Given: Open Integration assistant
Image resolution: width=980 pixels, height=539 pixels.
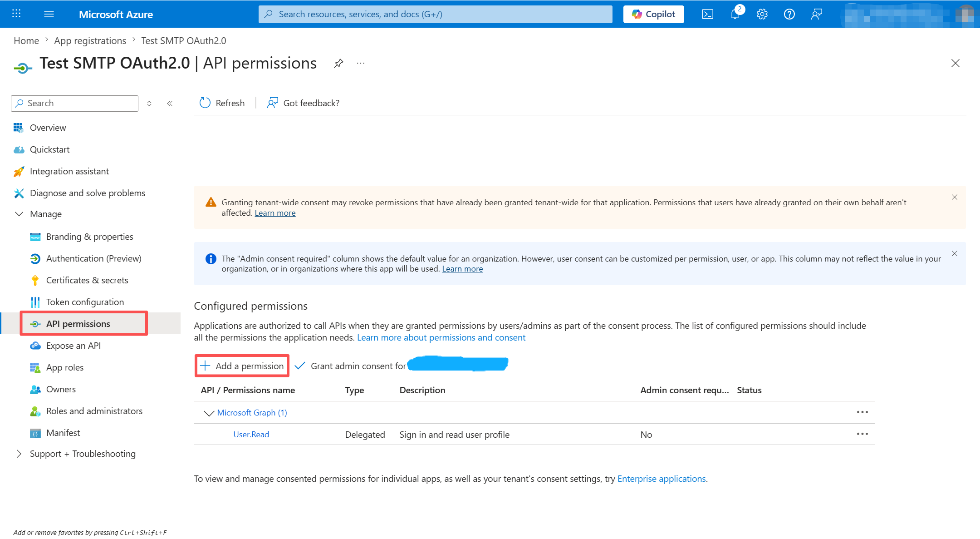Looking at the screenshot, I should 69,171.
